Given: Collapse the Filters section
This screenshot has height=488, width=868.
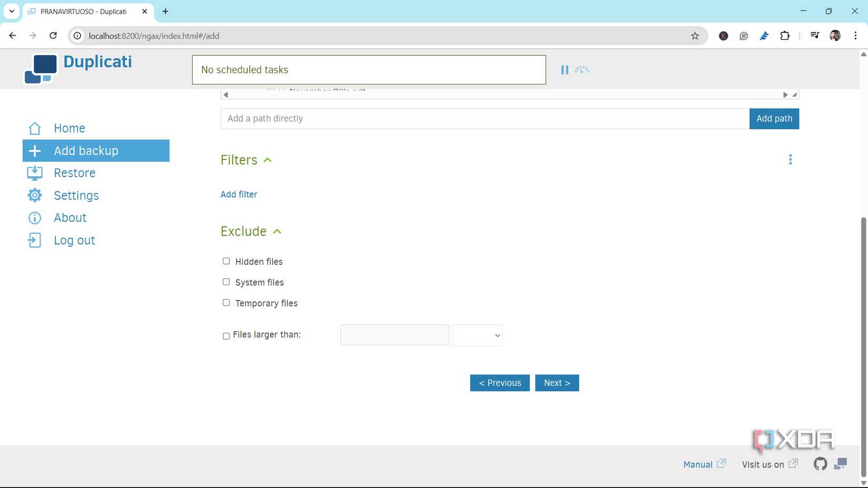Looking at the screenshot, I should pos(268,160).
